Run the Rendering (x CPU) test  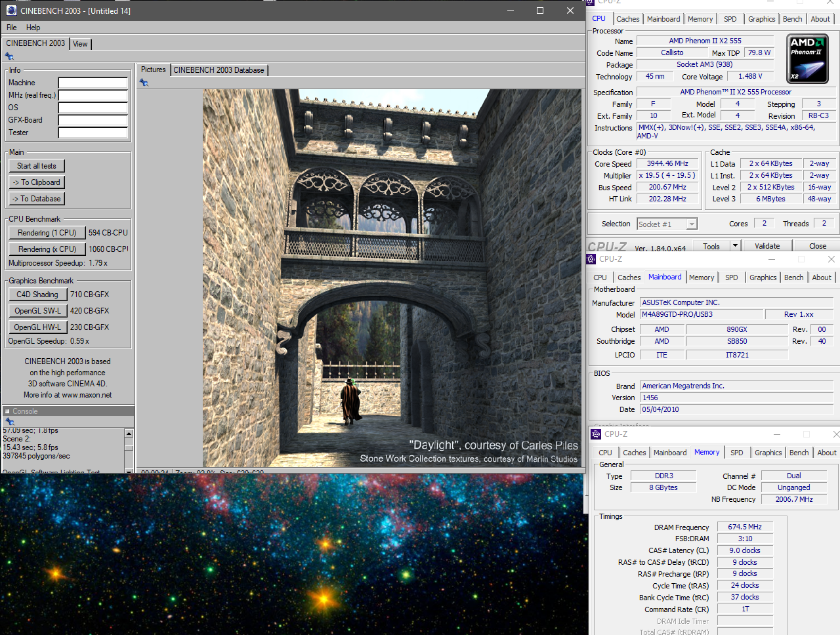click(x=47, y=249)
